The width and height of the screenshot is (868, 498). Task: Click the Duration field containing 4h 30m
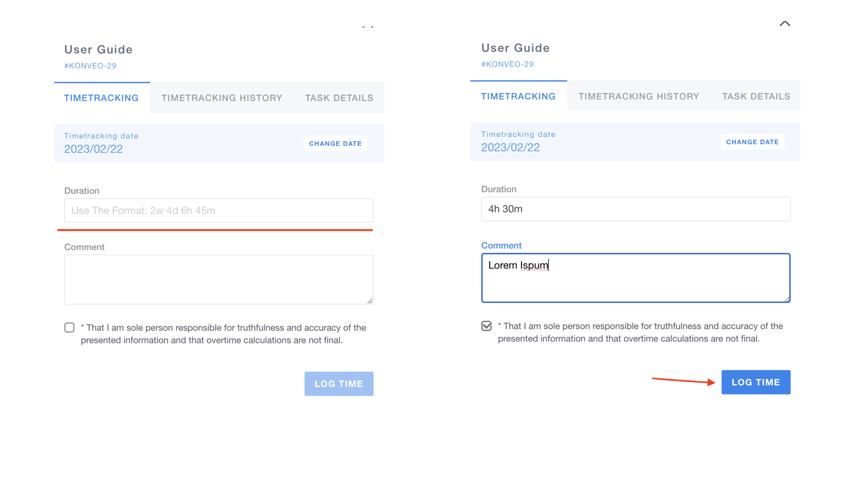636,209
